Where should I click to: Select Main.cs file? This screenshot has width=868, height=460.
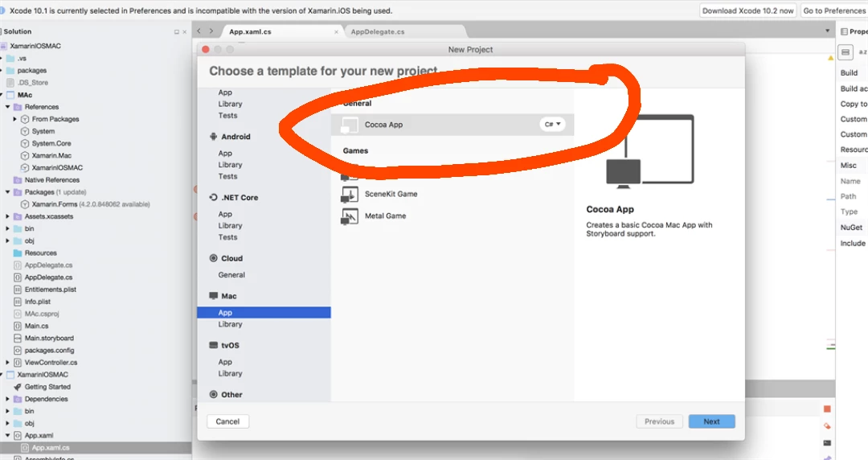[36, 326]
